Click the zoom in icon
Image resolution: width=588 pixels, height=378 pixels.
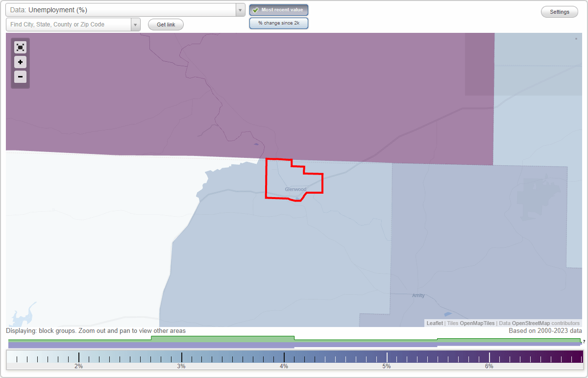pos(20,62)
